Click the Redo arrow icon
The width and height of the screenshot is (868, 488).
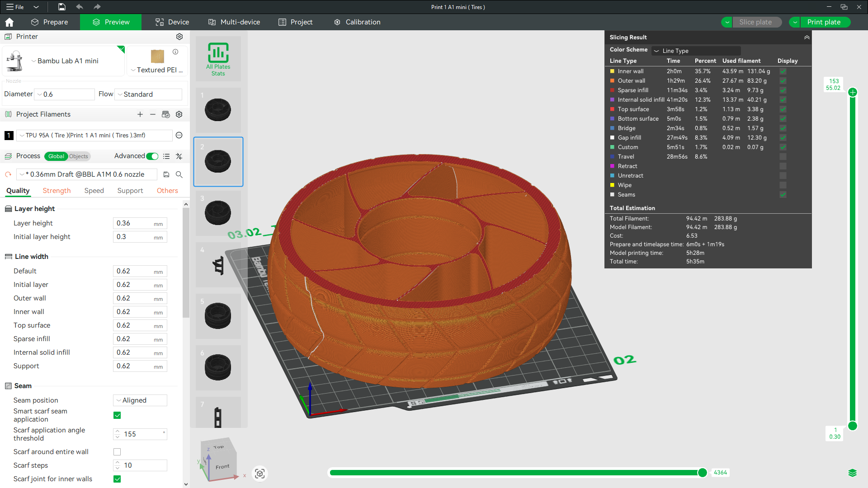point(97,7)
